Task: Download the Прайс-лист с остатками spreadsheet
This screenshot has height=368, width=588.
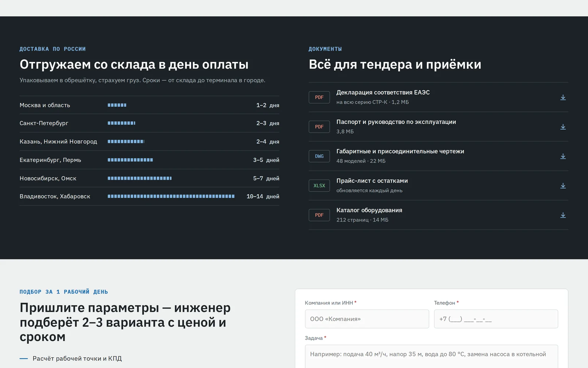Action: [x=563, y=186]
